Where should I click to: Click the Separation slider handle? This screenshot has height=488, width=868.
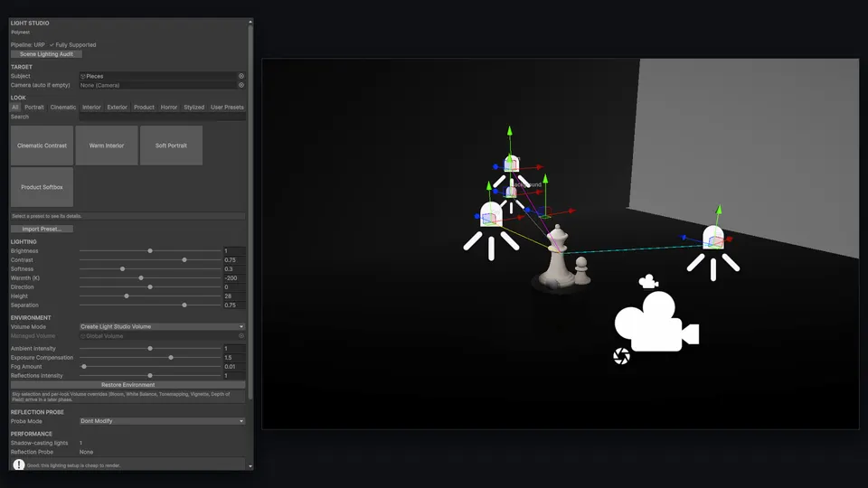(x=184, y=305)
